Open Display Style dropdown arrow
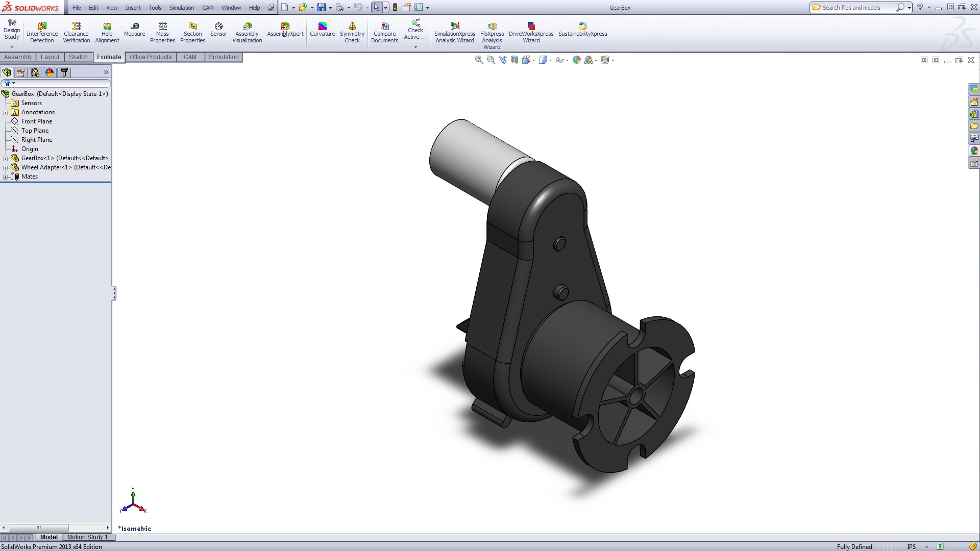This screenshot has width=980, height=551. point(551,61)
